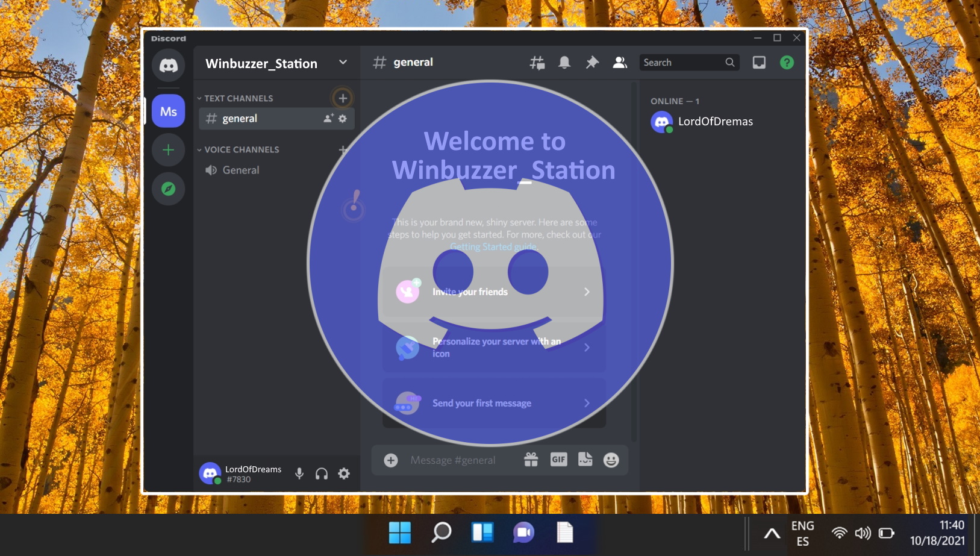The height and width of the screenshot is (556, 980).
Task: Open LordOfDremas member profile
Action: pos(702,122)
